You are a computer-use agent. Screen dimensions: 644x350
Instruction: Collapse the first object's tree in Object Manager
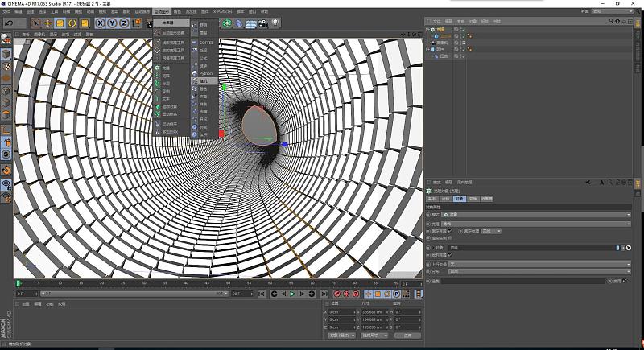[427, 30]
